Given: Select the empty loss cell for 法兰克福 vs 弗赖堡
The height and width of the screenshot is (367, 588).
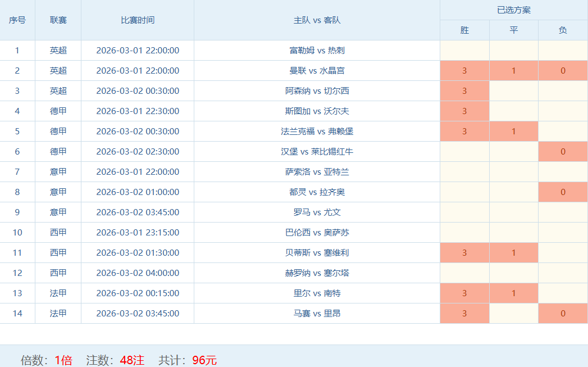Looking at the screenshot, I should [563, 132].
